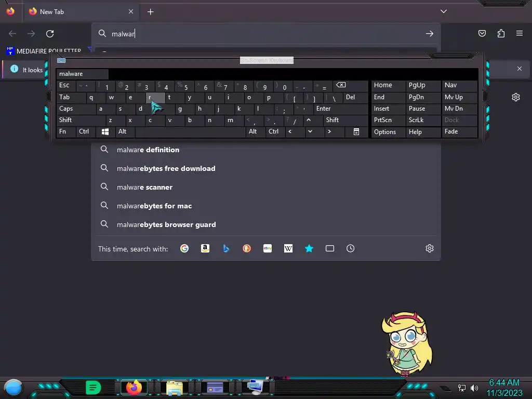Open the Extensions puzzle icon

pos(501,33)
